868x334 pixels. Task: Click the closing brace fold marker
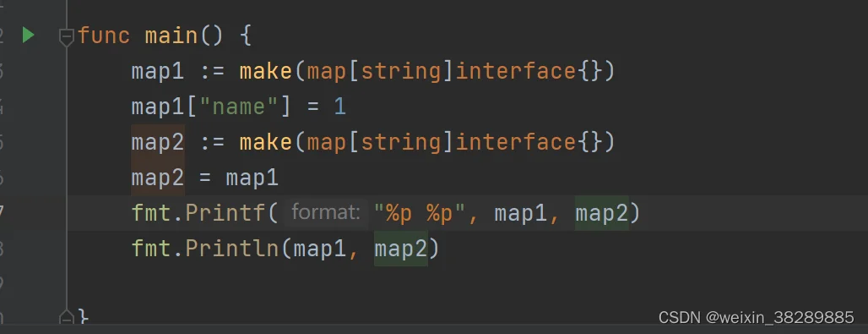coord(67,317)
